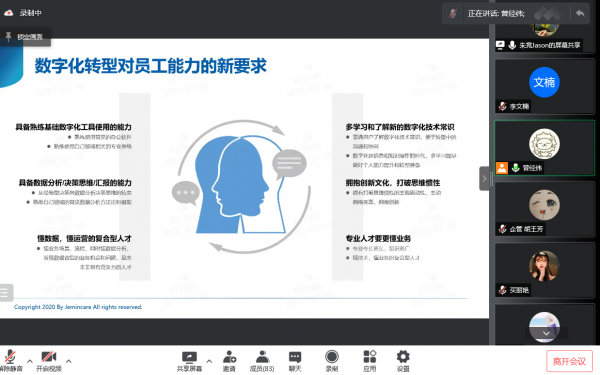Open the slide list menu icon
Screen dimensions: 600x375
[x=5, y=293]
